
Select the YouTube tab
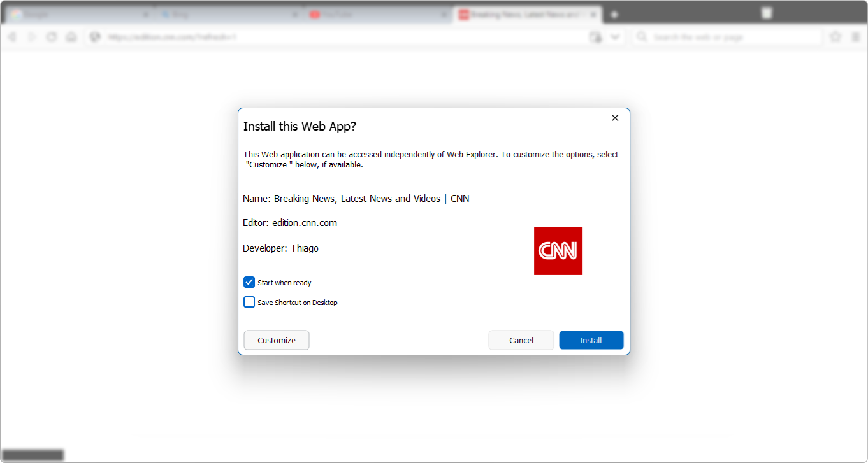click(370, 13)
